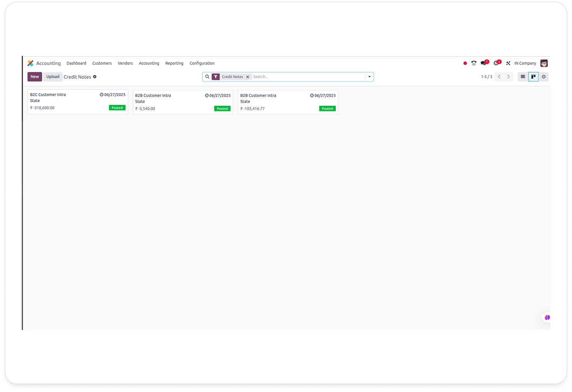Expand the search options dropdown arrow
Viewport: 572px width, 392px height.
pyautogui.click(x=370, y=77)
